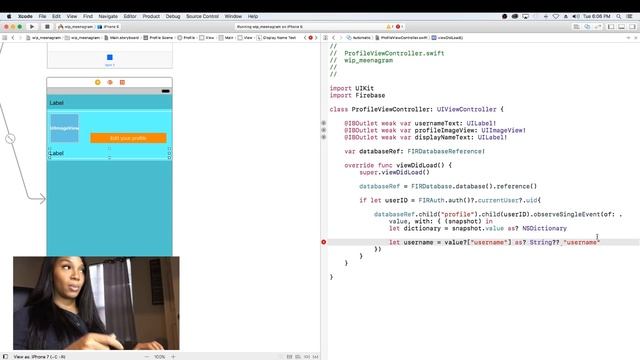Open Main.storyboard in the jump bar
This screenshot has width=640, height=360.
122,38
